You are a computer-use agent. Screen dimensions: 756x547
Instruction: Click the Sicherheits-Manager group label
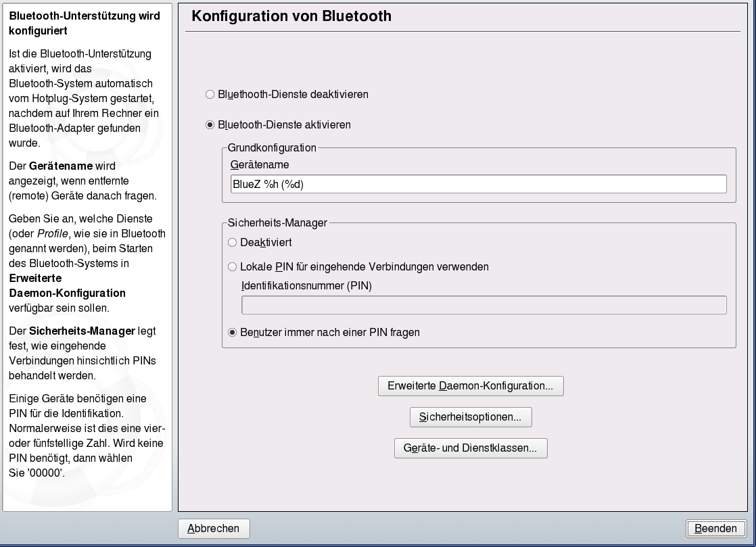click(277, 222)
